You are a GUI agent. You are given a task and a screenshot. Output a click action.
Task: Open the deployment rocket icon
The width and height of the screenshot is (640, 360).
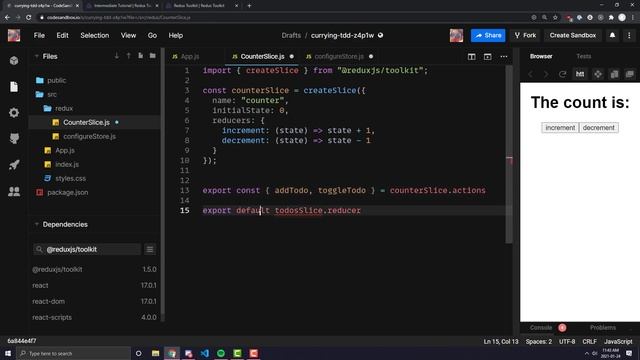[14, 165]
